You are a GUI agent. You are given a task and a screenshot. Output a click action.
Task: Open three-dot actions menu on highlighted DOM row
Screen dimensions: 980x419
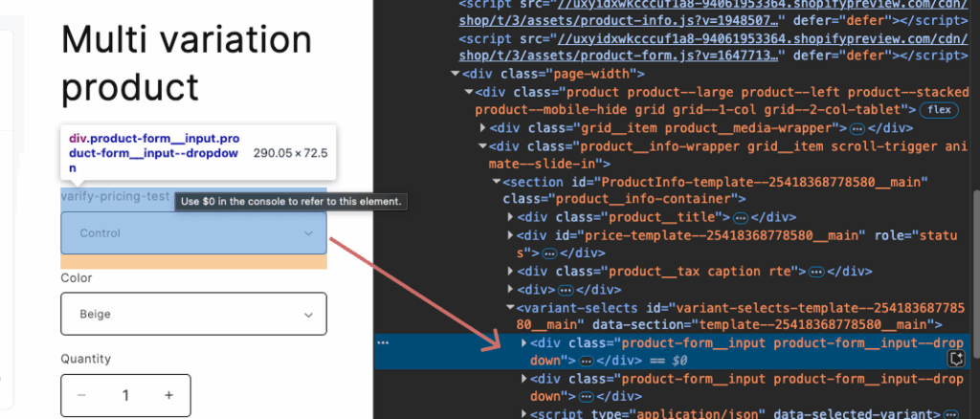(383, 342)
